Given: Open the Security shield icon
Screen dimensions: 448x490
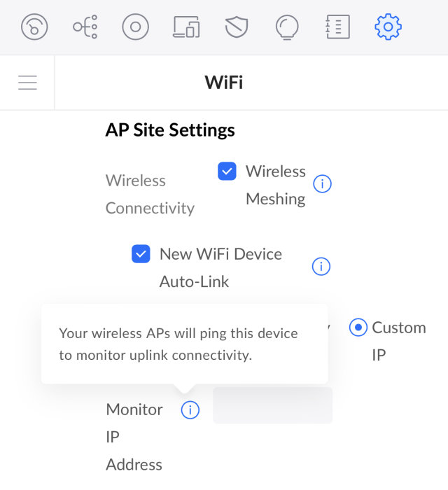Looking at the screenshot, I should coord(237,27).
